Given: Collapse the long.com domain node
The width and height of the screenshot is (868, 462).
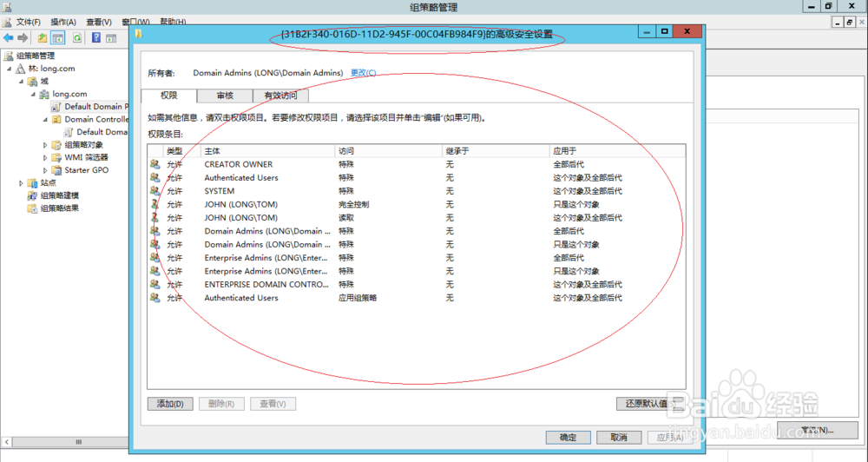Looking at the screenshot, I should pyautogui.click(x=33, y=94).
